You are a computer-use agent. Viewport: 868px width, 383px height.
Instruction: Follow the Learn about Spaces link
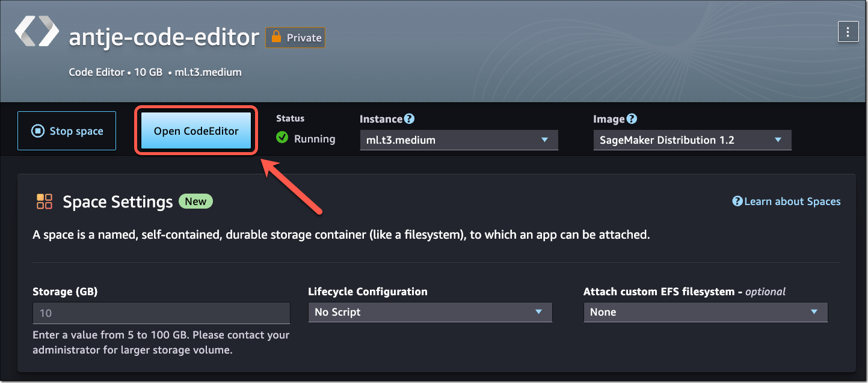792,201
